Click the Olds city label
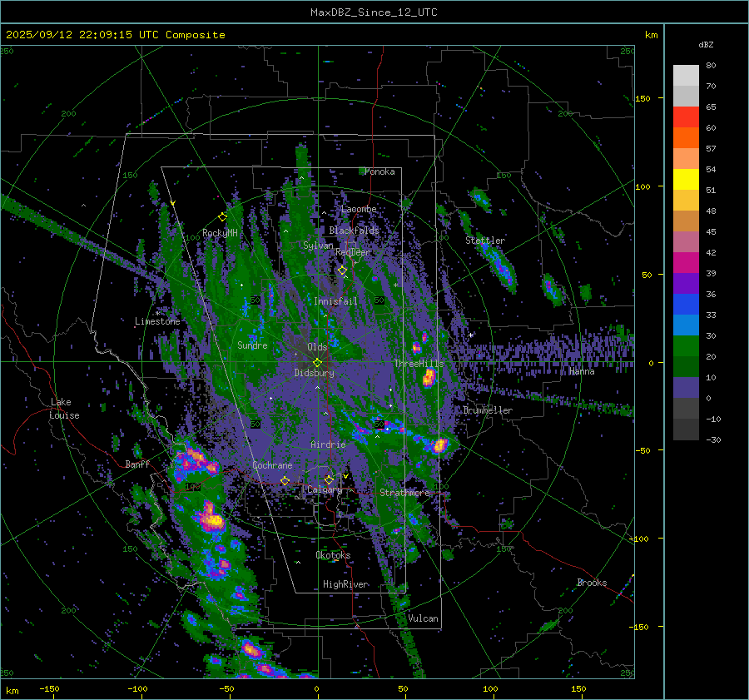The width and height of the screenshot is (749, 700). tap(317, 347)
